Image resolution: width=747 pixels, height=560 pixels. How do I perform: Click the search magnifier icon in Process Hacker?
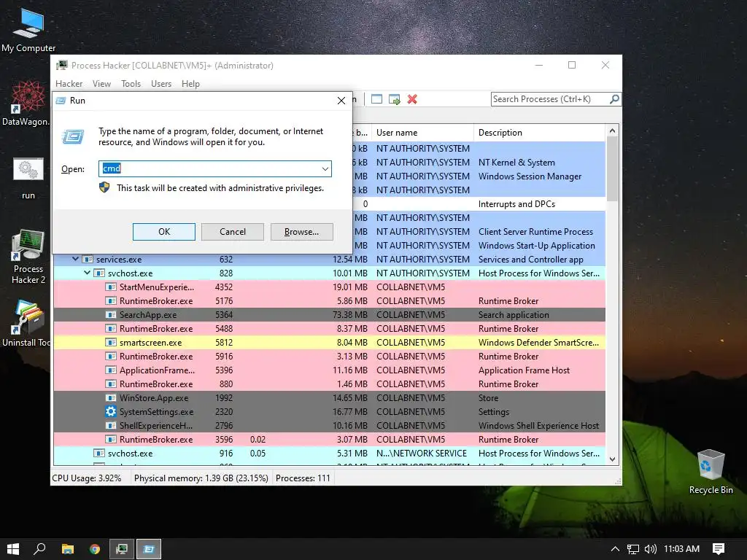pyautogui.click(x=614, y=99)
